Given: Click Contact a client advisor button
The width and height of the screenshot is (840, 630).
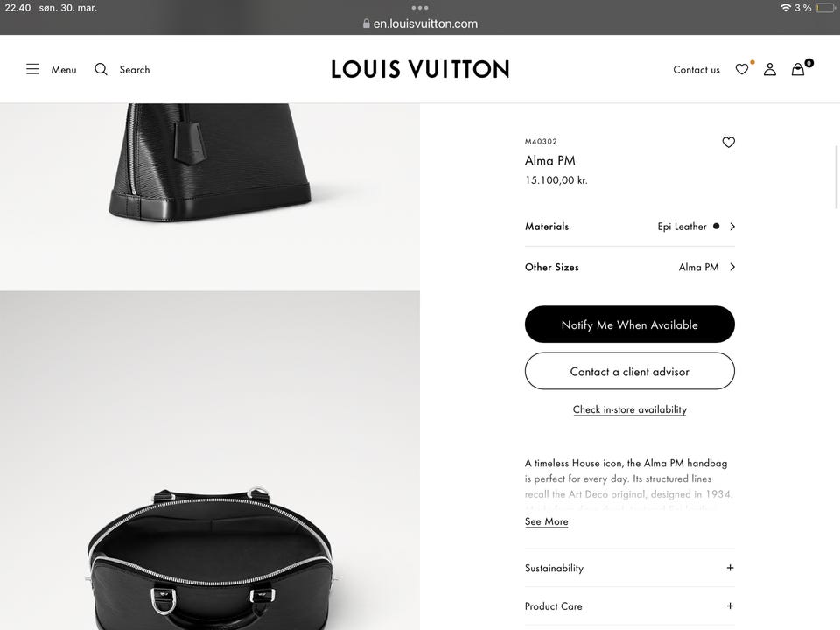Looking at the screenshot, I should point(630,371).
